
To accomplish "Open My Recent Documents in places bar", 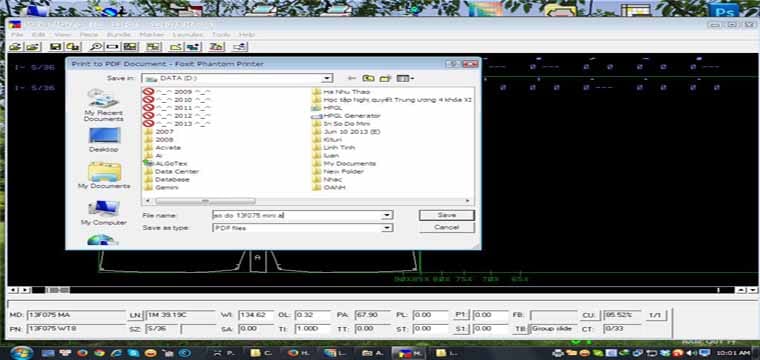I will click(104, 106).
